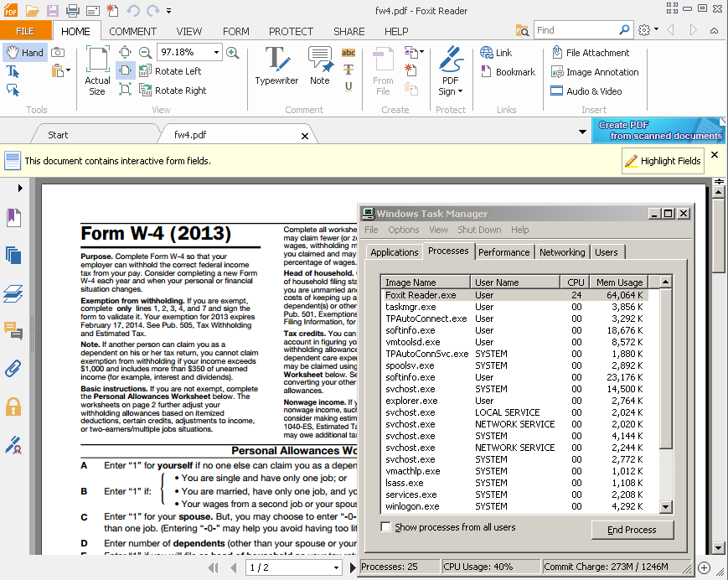
Task: Select the Snapshot camera tool
Action: (x=58, y=53)
